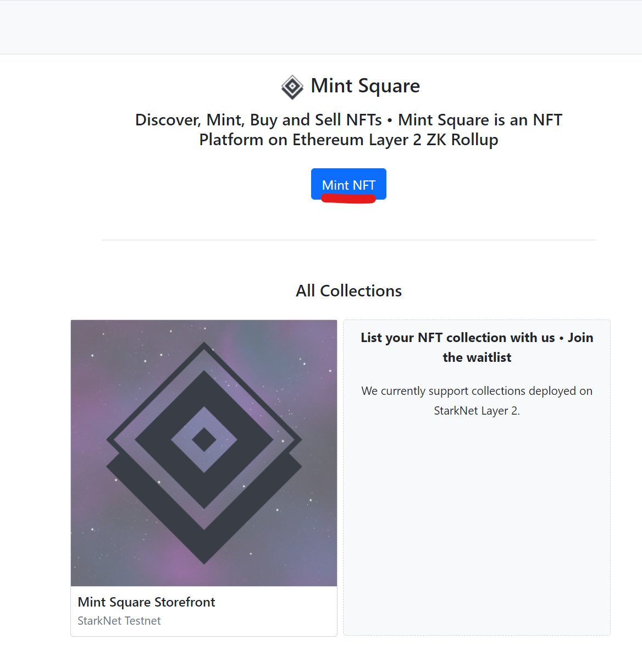642x672 pixels.
Task: Open the Mint Square Storefront collection link
Action: coord(146,602)
